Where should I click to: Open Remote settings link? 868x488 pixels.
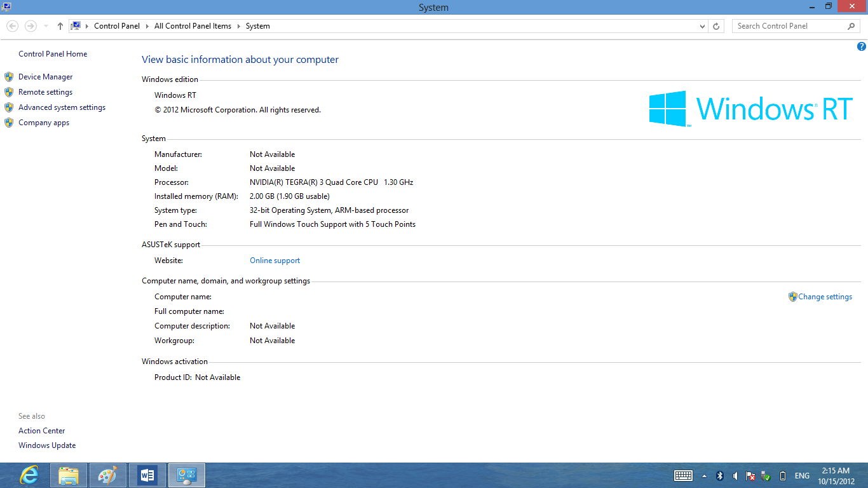[45, 92]
